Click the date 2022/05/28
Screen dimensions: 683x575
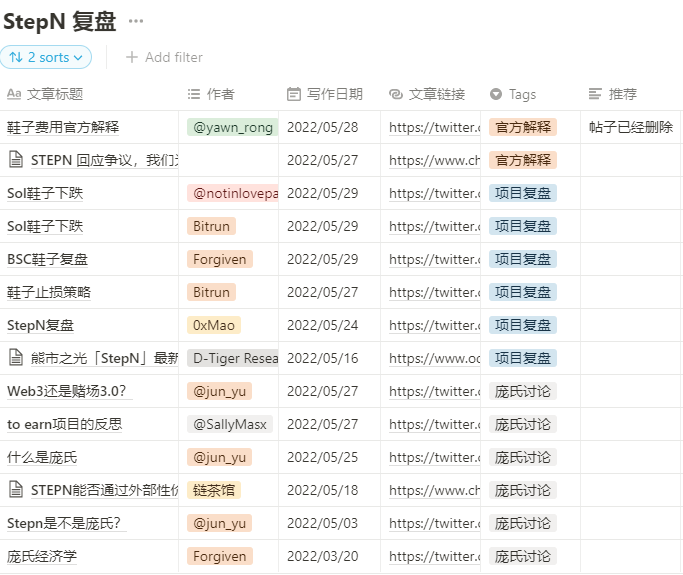click(322, 127)
